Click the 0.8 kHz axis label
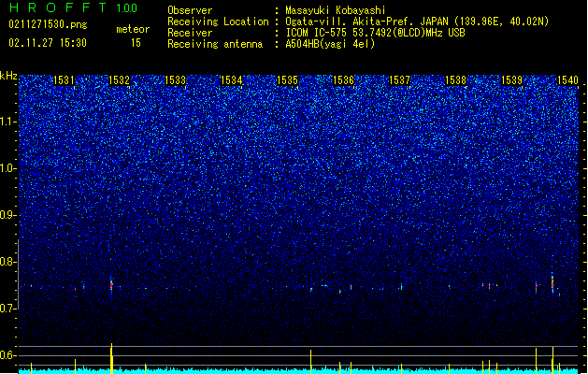Viewport: 588px width, 374px height. tap(8, 262)
